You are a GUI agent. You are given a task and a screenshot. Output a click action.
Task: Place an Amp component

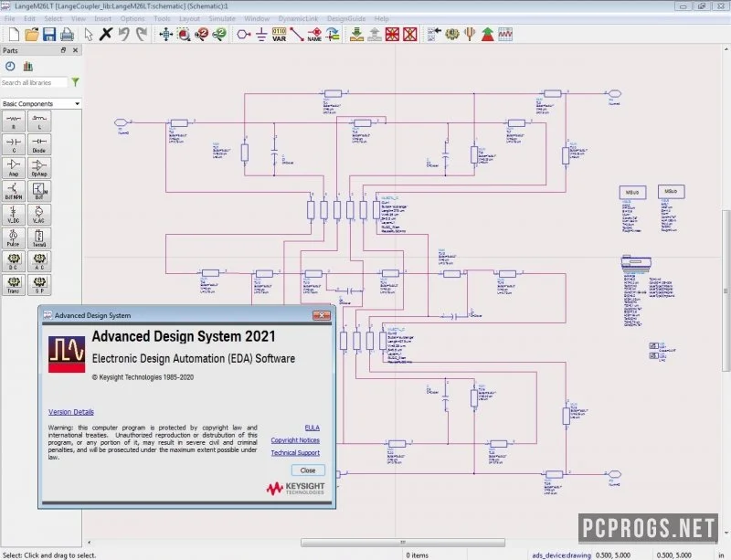14,168
